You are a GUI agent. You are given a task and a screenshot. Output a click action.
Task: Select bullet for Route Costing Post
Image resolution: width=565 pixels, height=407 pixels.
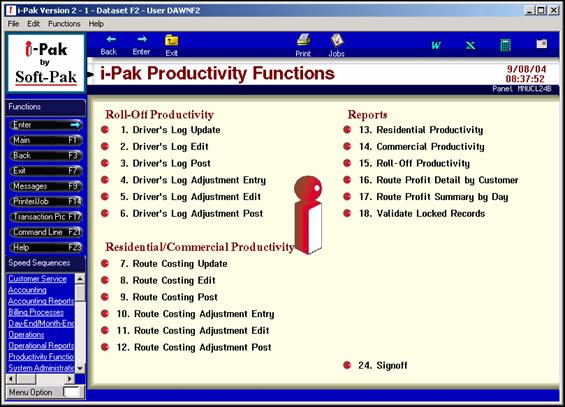pyautogui.click(x=105, y=297)
